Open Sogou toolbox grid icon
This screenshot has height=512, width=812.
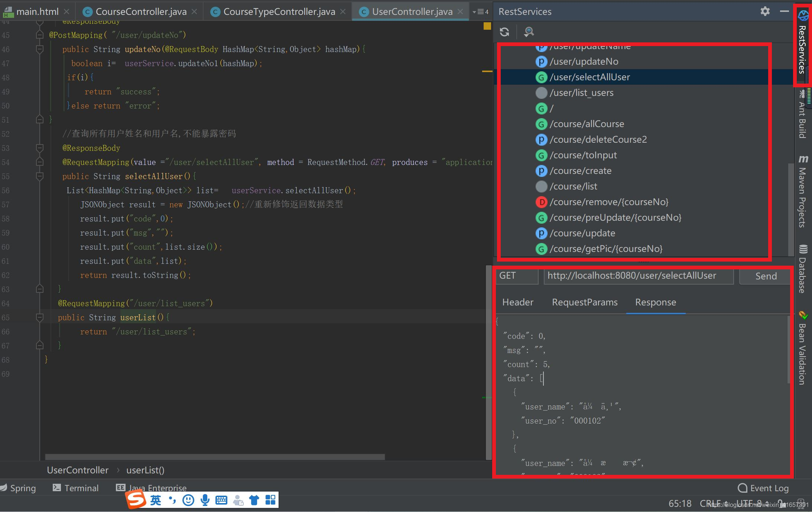[x=270, y=500]
